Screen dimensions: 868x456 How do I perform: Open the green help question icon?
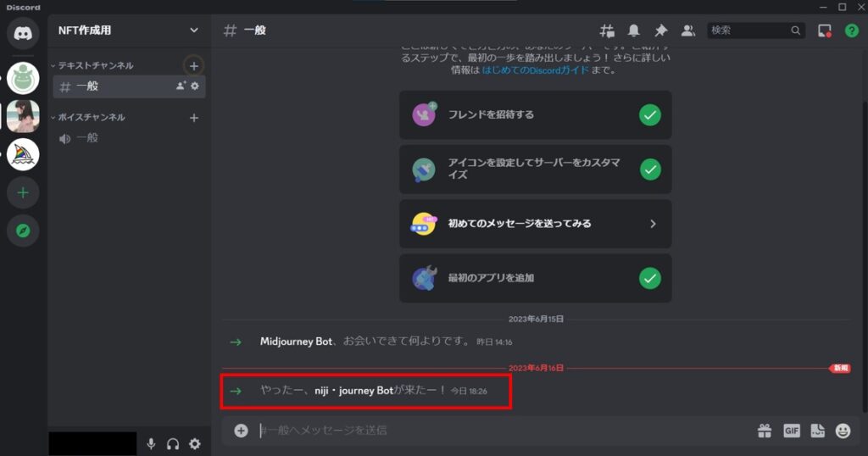(x=851, y=31)
